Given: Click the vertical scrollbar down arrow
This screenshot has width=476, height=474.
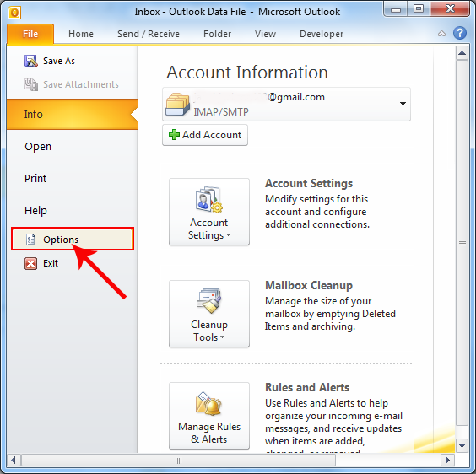Looking at the screenshot, I should click(462, 445).
